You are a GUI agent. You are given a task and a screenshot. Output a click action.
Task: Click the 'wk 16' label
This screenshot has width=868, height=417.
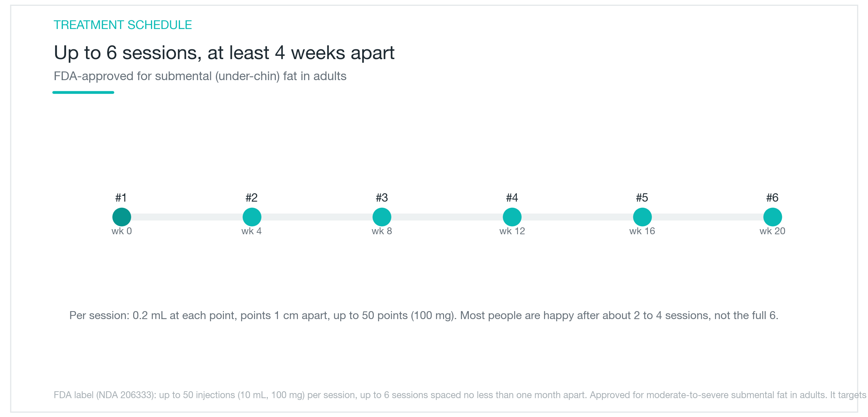(642, 231)
